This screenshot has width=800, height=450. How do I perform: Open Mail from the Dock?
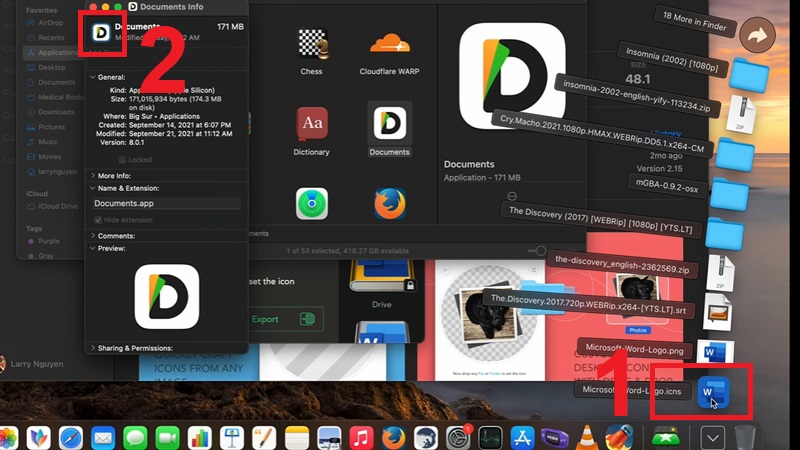[103, 438]
